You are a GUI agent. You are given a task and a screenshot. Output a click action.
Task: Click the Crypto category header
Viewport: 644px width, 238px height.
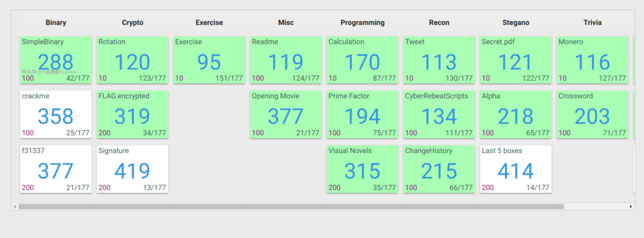coord(133,23)
